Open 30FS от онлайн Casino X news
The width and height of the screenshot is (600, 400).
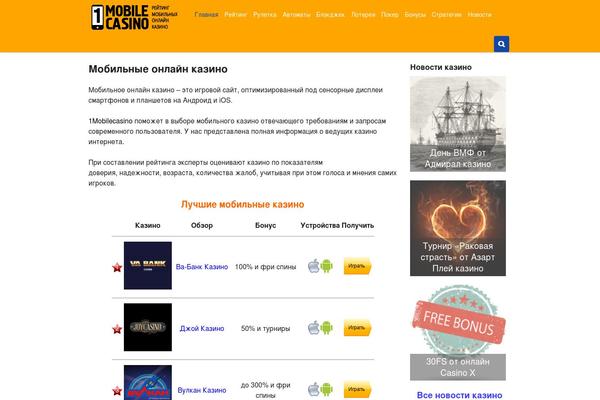(x=458, y=333)
